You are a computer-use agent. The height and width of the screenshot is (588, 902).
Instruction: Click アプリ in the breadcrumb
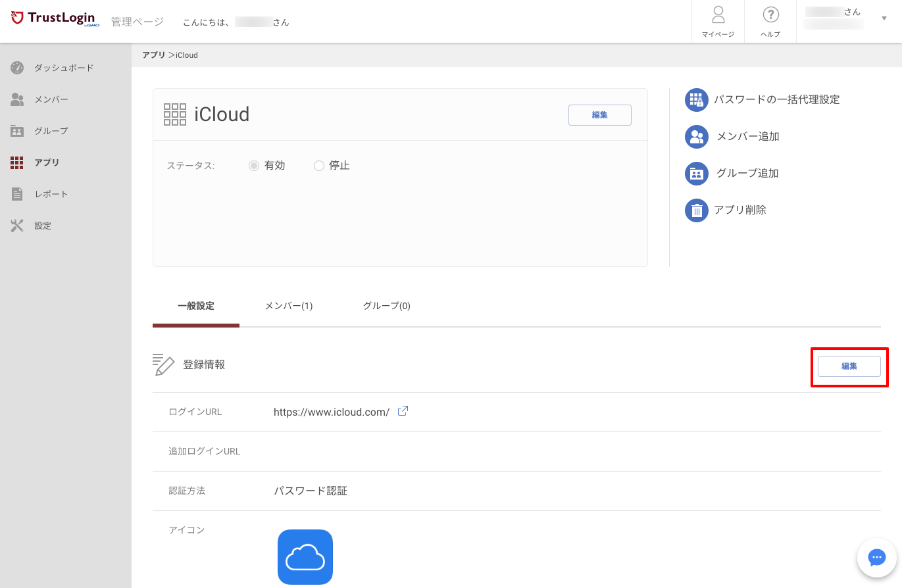tap(154, 55)
